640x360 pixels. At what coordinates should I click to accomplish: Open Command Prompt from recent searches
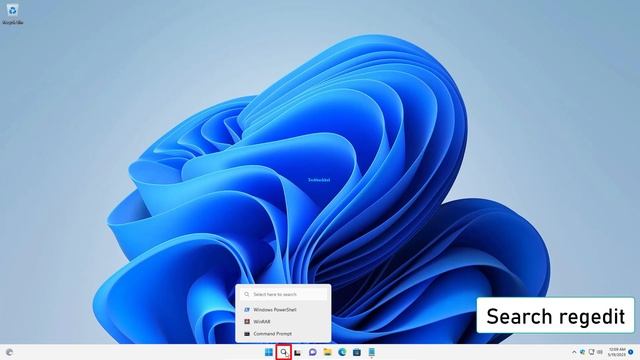(283, 334)
